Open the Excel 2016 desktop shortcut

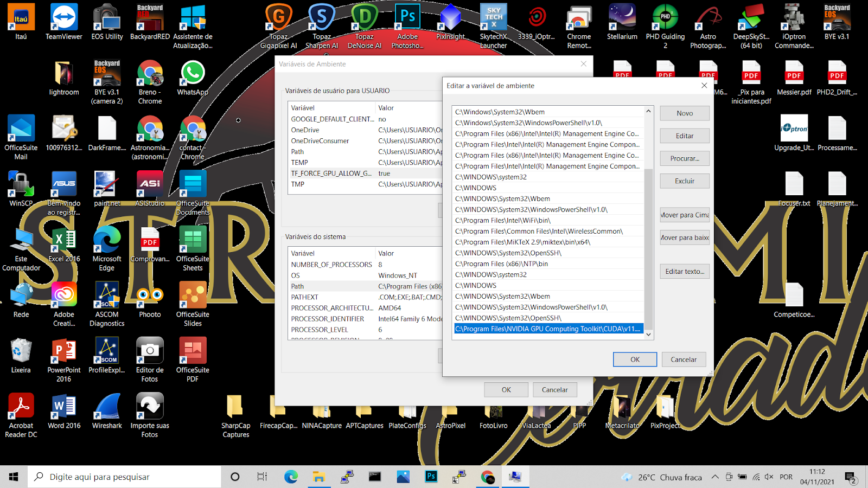(x=64, y=245)
